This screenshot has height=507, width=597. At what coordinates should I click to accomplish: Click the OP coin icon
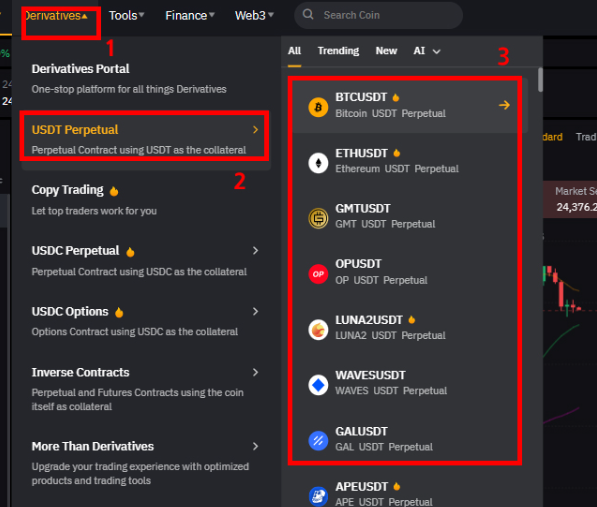tap(318, 274)
